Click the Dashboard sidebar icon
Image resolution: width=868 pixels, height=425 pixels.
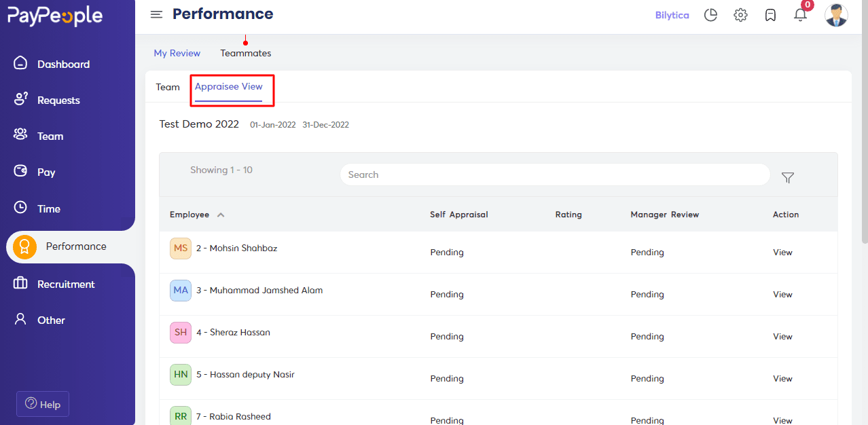click(21, 63)
